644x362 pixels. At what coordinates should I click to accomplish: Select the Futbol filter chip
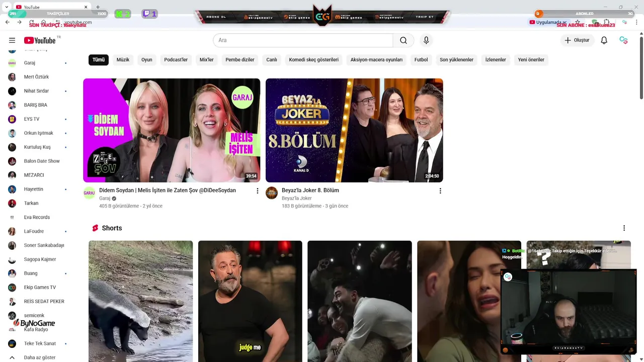tap(421, 60)
